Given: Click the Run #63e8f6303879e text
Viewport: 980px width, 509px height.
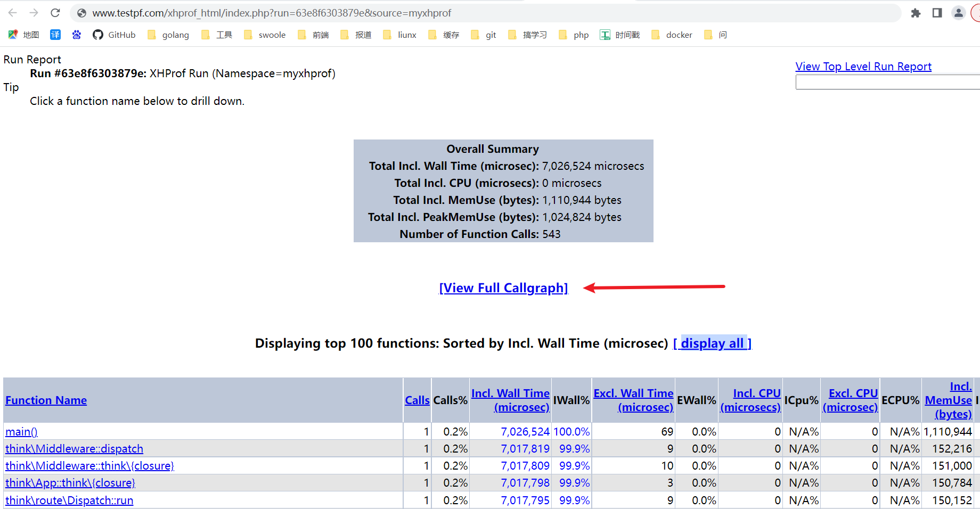Looking at the screenshot, I should click(x=88, y=73).
